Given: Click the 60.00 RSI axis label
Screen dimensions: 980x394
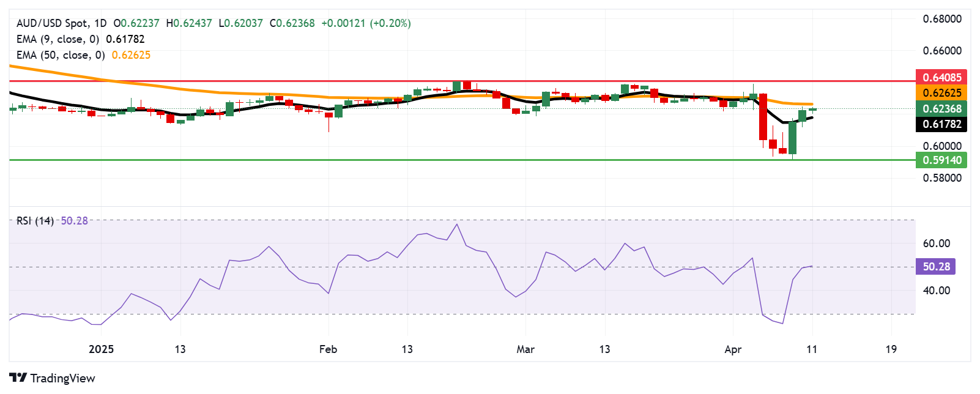Looking at the screenshot, I should point(936,243).
